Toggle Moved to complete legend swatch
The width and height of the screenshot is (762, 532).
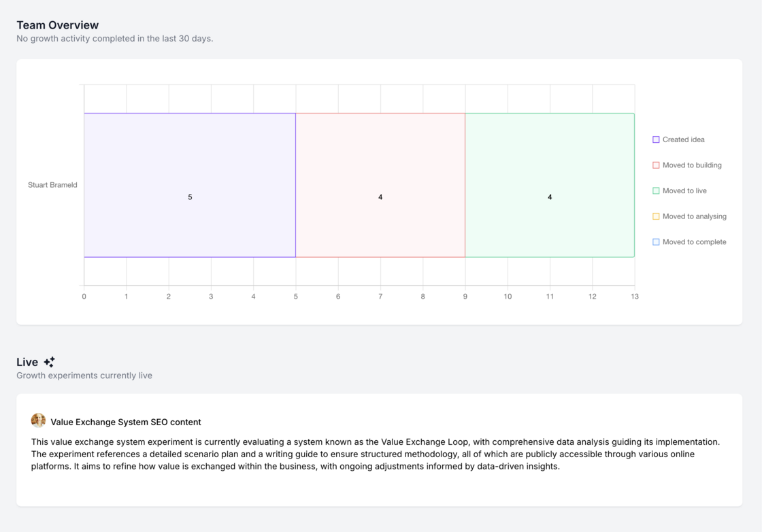click(656, 242)
